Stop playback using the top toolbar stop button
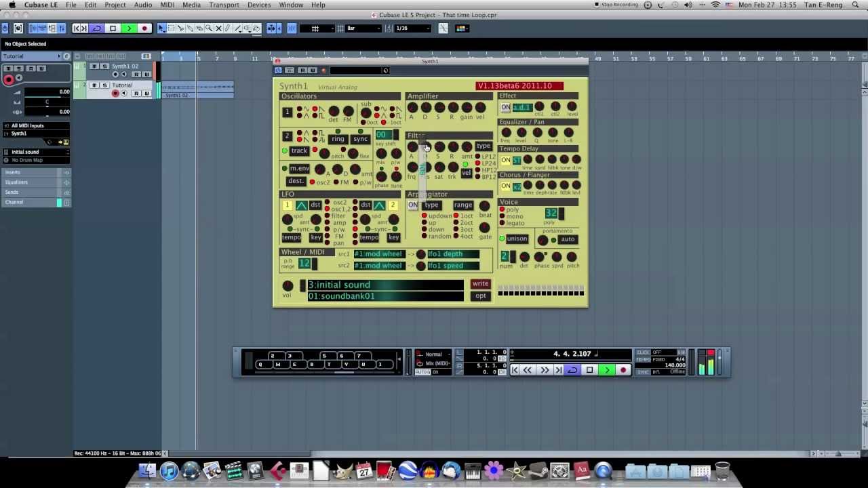Viewport: 868px width, 488px height. (x=113, y=28)
